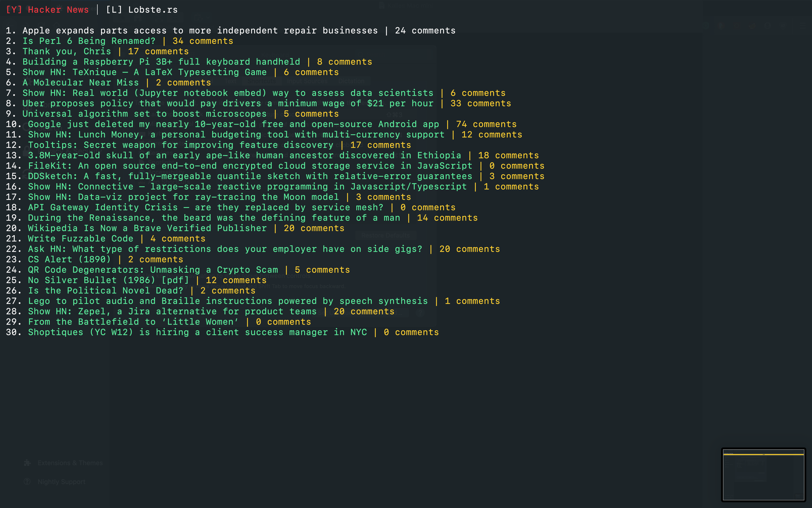View 0 comments on API Gateway story
This screenshot has height=508, width=812.
428,208
